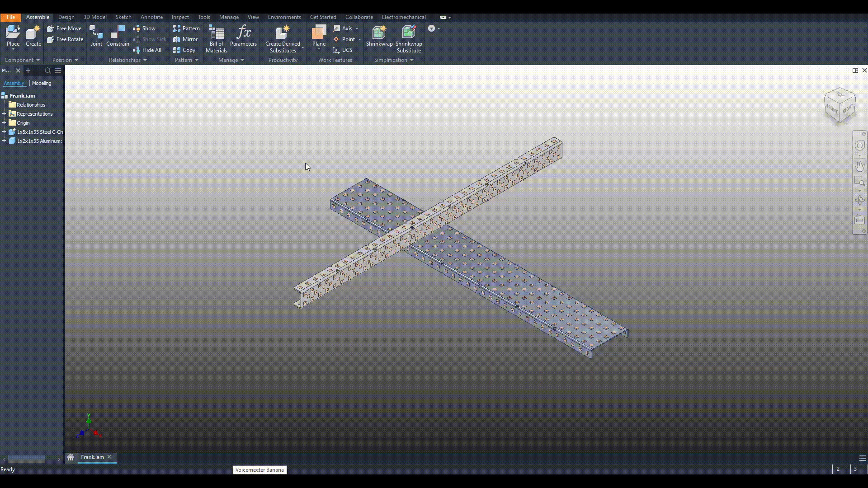Select the Look At tool in navigation bar
868x488 pixels.
pyautogui.click(x=859, y=220)
